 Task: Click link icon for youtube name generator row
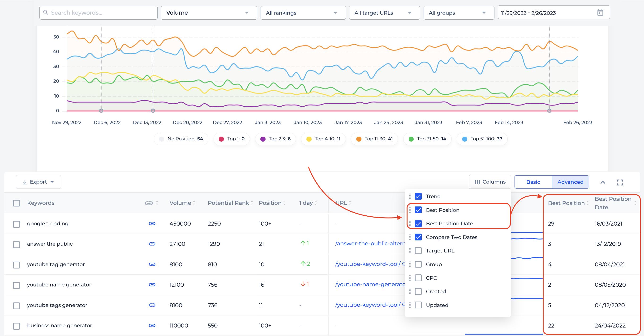(x=152, y=285)
